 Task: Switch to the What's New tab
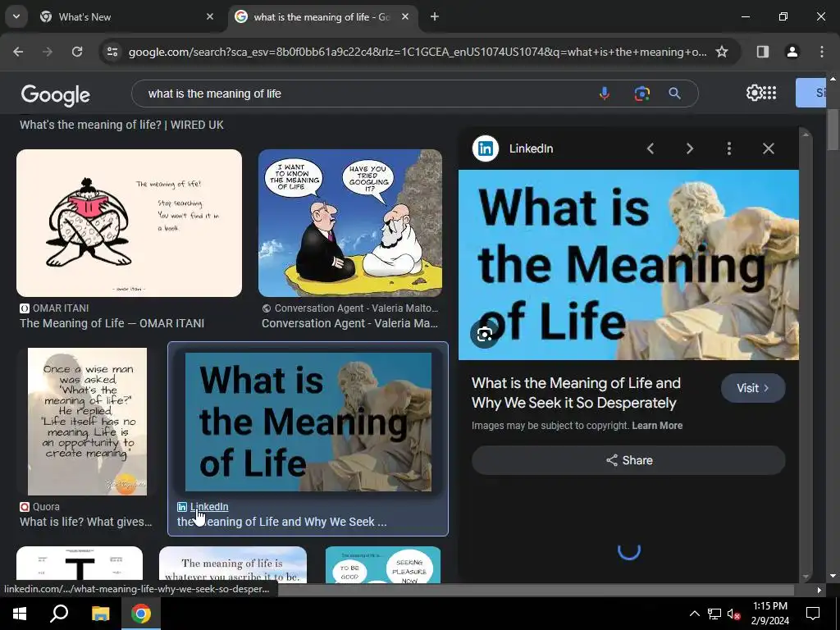pos(126,16)
